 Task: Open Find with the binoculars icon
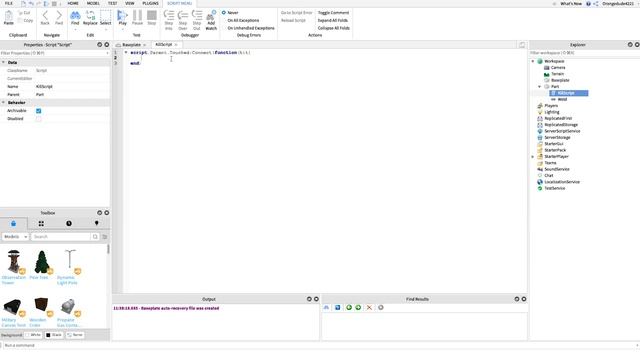click(75, 16)
